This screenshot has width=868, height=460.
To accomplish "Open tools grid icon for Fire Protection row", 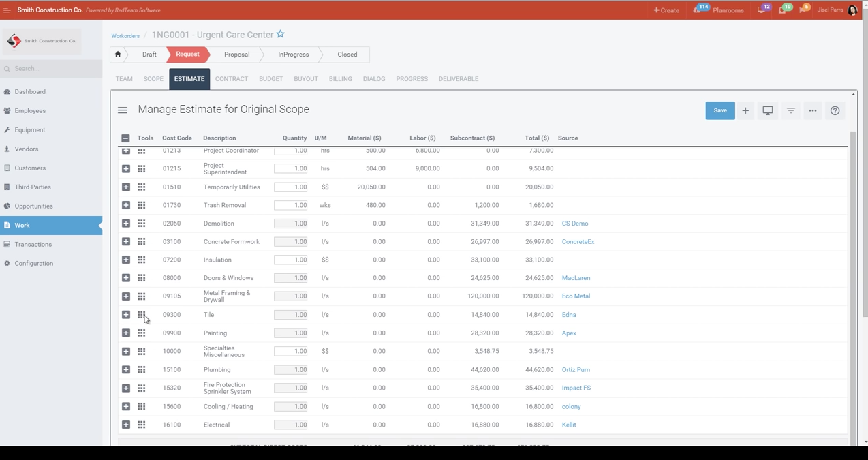I will coord(141,388).
